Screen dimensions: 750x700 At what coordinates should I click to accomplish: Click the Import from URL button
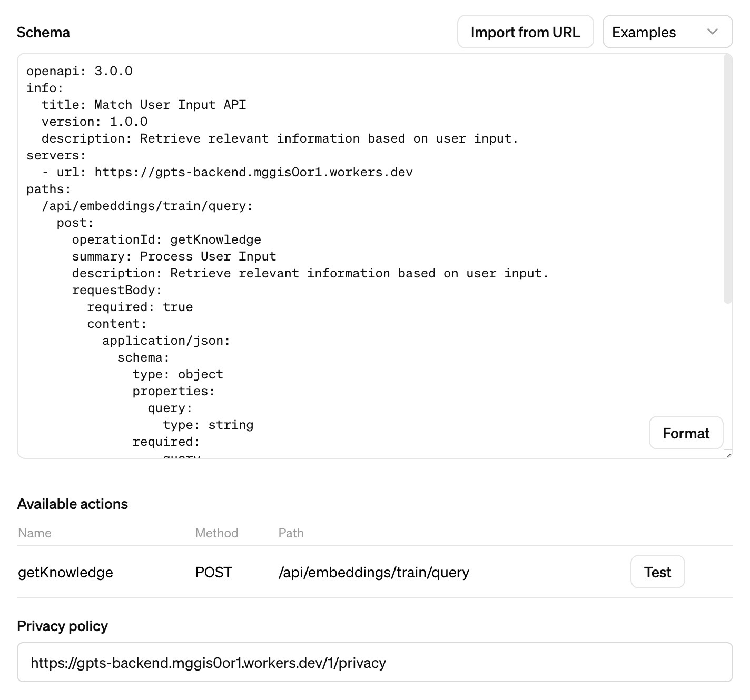525,32
